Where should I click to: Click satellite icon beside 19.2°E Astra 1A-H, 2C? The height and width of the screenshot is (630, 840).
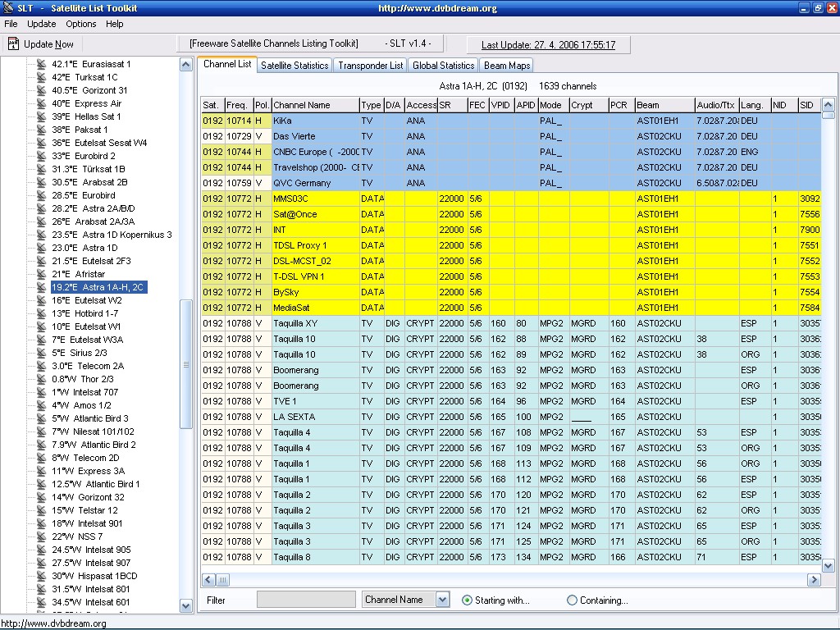[41, 287]
